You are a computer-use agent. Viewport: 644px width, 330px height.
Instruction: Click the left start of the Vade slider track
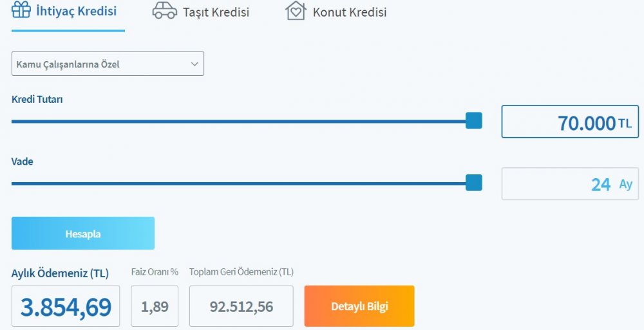pyautogui.click(x=14, y=183)
